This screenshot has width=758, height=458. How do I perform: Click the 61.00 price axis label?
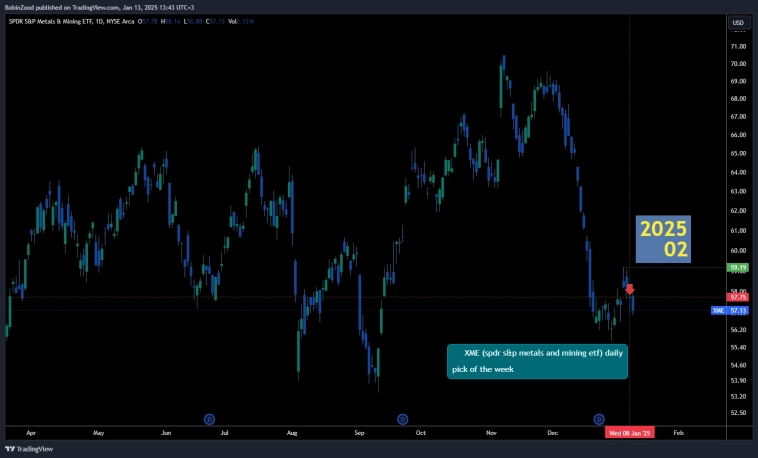[738, 231]
